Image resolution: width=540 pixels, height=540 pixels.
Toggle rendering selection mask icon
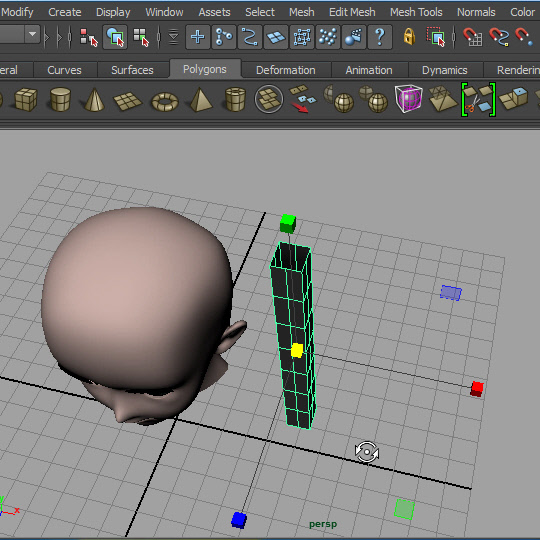[354, 37]
